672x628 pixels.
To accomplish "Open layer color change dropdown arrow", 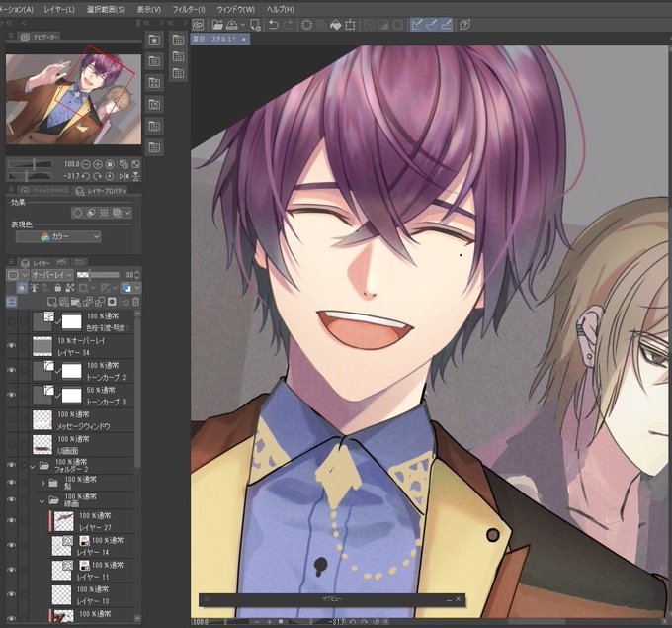I will coord(137,288).
